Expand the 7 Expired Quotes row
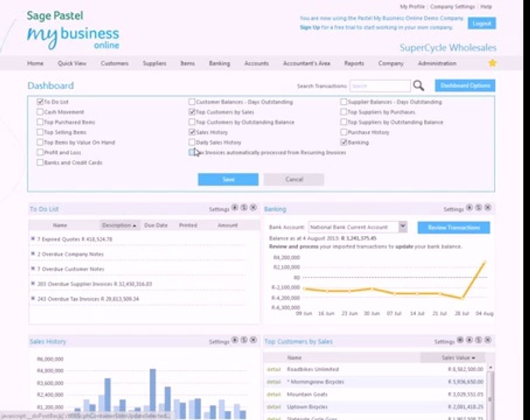 tap(33, 239)
